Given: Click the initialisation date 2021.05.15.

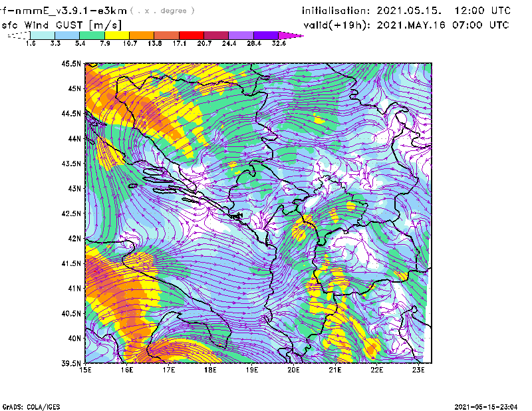Looking at the screenshot, I should click(x=409, y=11).
